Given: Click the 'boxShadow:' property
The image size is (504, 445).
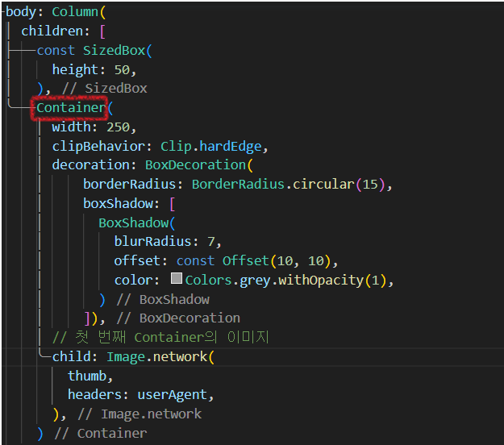Looking at the screenshot, I should tap(122, 203).
